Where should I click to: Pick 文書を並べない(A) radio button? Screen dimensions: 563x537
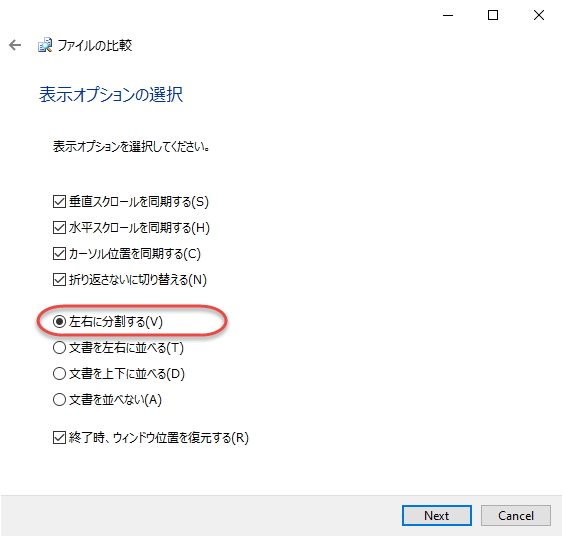[x=59, y=400]
